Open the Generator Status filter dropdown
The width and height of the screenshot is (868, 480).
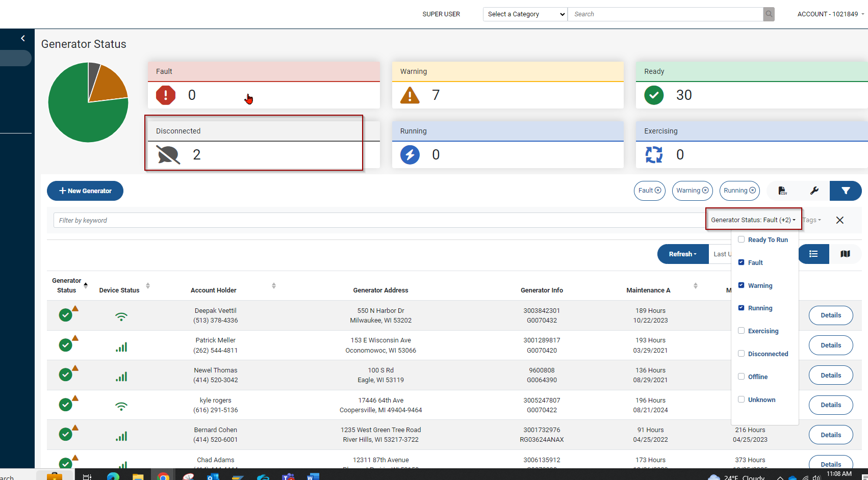click(753, 220)
